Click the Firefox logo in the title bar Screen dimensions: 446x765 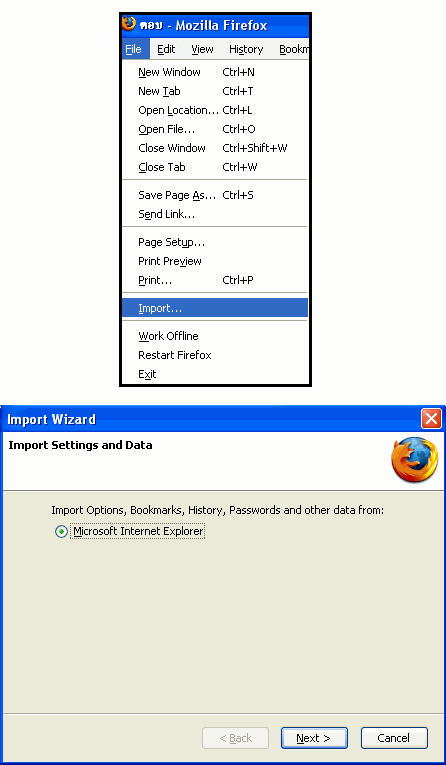[129, 24]
